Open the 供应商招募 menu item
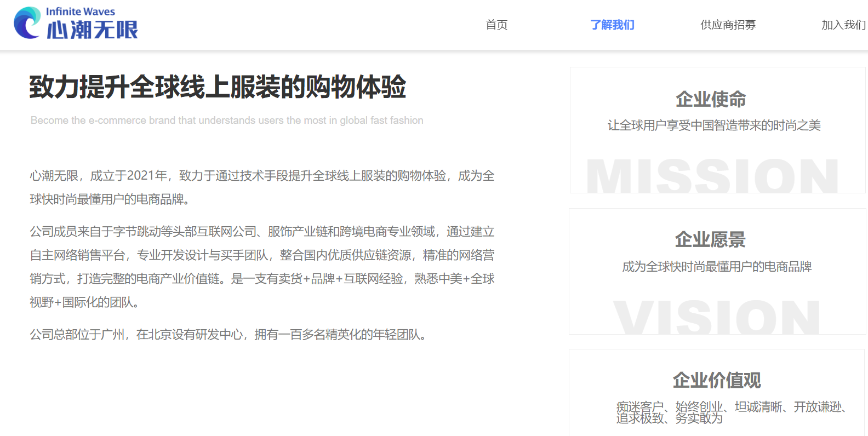868x436 pixels. (728, 25)
